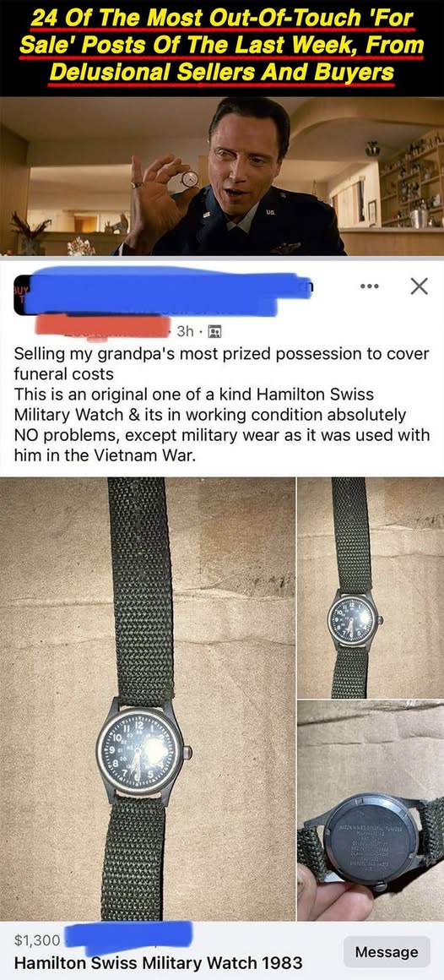The height and width of the screenshot is (980, 444).
Task: Open the Hamilton Swiss Military Watch 1983 listing title
Action: [158, 962]
